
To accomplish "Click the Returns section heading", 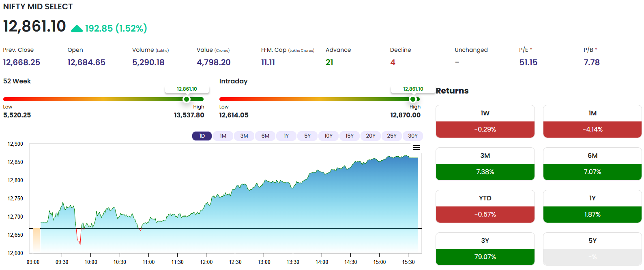I will click(452, 91).
